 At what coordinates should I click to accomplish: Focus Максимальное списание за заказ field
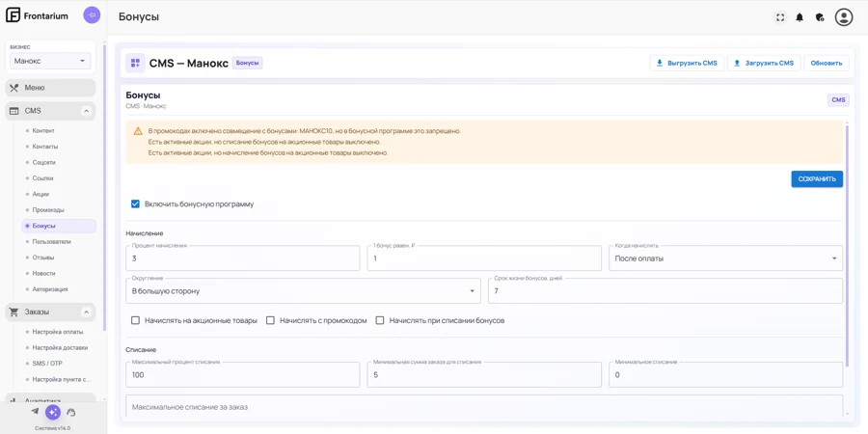click(x=484, y=406)
